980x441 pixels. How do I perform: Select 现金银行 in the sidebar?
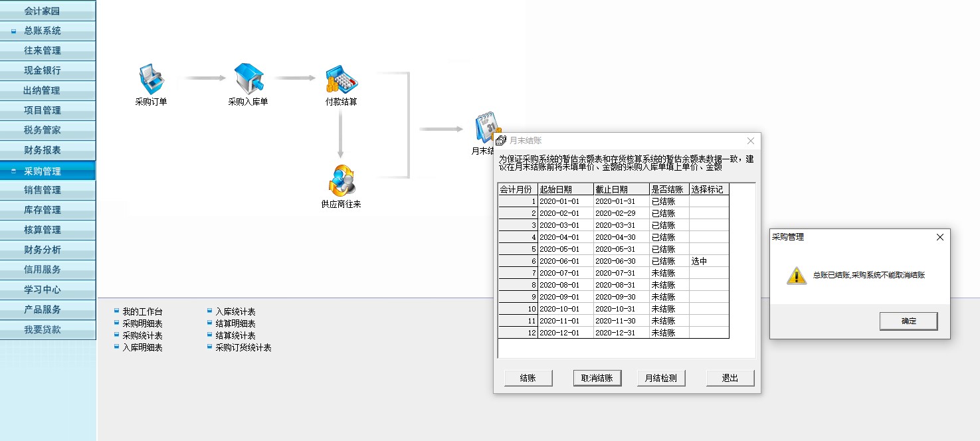coord(48,70)
